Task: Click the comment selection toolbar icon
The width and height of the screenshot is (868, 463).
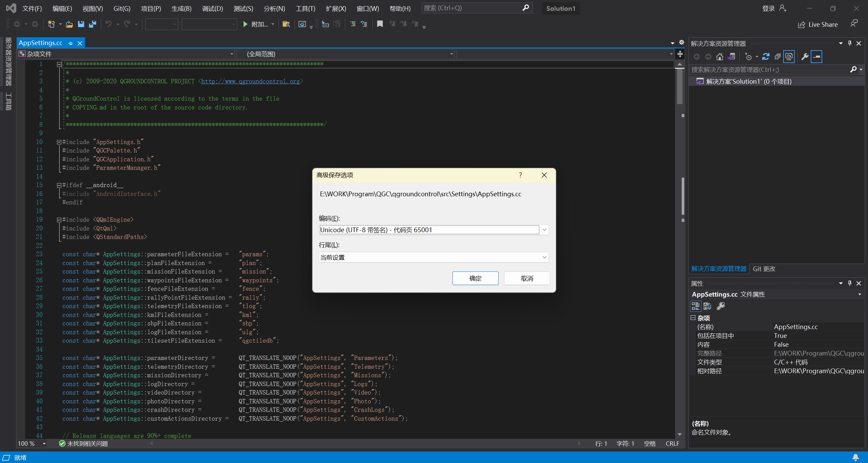Action: tap(364, 24)
